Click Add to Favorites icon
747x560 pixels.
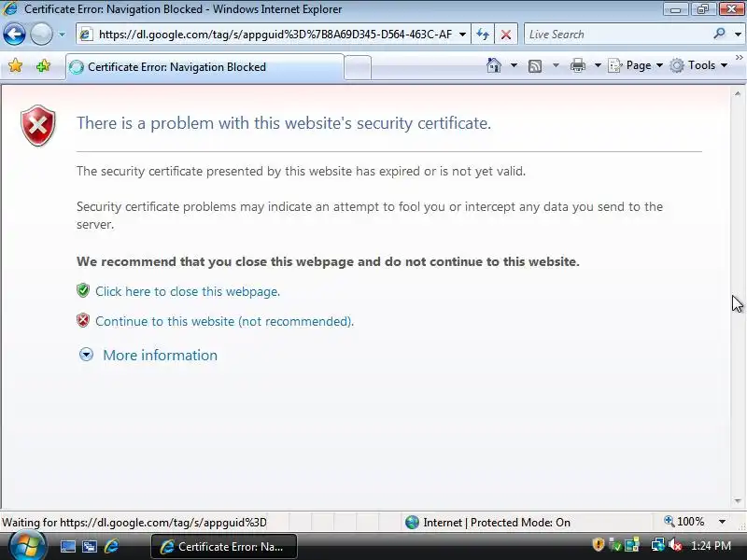pyautogui.click(x=43, y=65)
